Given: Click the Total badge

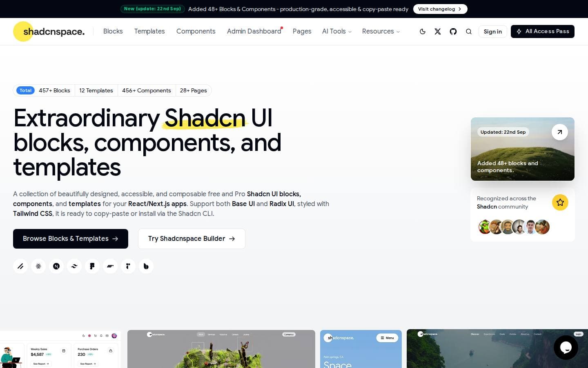Looking at the screenshot, I should click(x=26, y=90).
